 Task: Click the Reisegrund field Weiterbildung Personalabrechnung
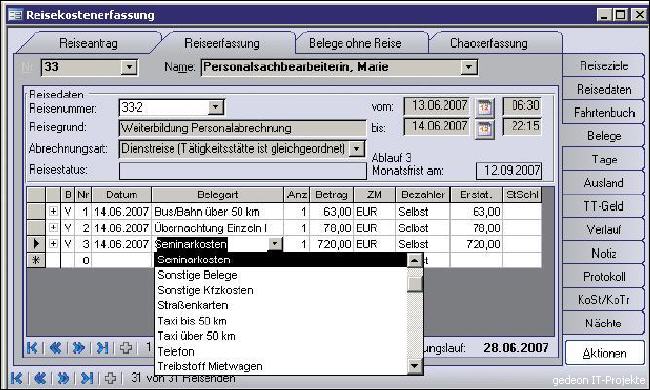click(242, 128)
